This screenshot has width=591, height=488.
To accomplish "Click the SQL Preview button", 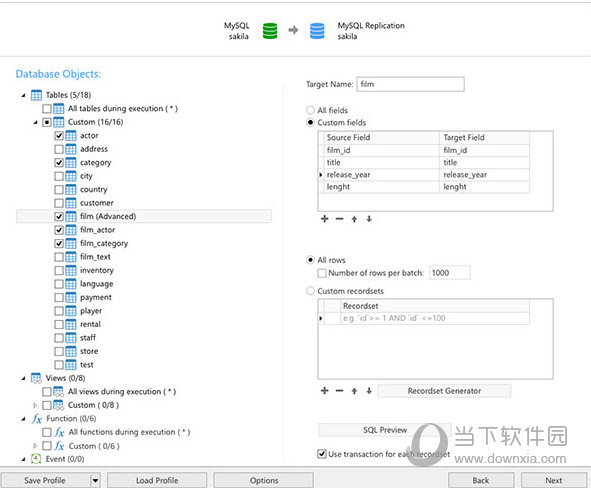I will (x=385, y=430).
